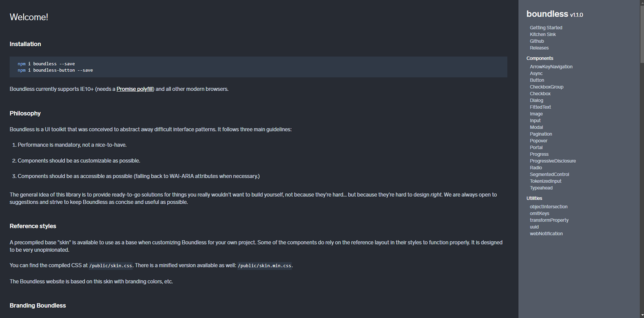Open the objectIntersection utility page

(548, 207)
